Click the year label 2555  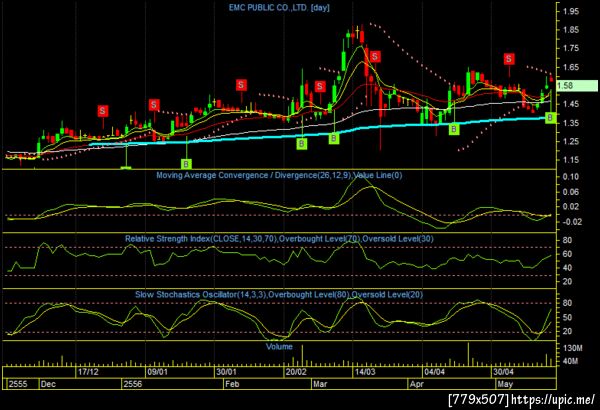click(x=18, y=384)
